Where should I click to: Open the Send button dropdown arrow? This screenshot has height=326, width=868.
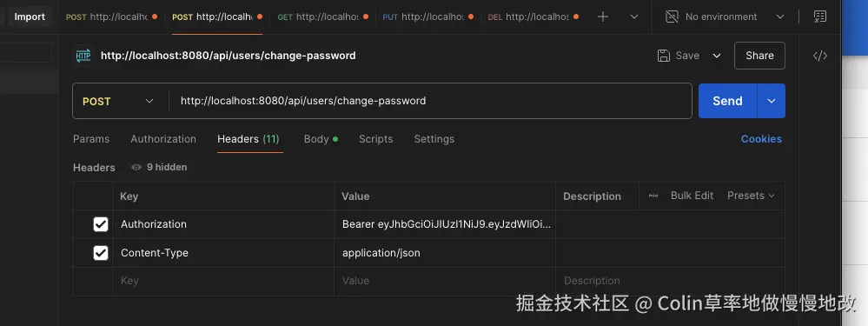pos(772,101)
